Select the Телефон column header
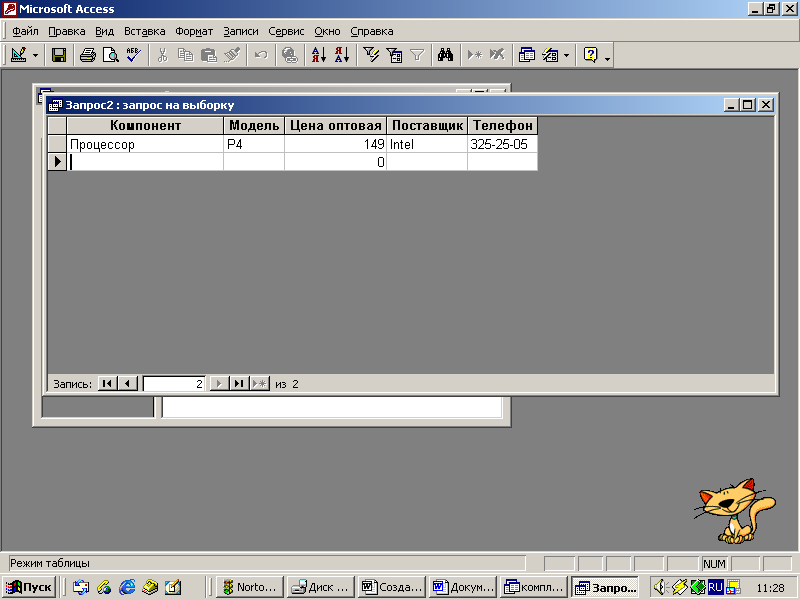 [503, 126]
